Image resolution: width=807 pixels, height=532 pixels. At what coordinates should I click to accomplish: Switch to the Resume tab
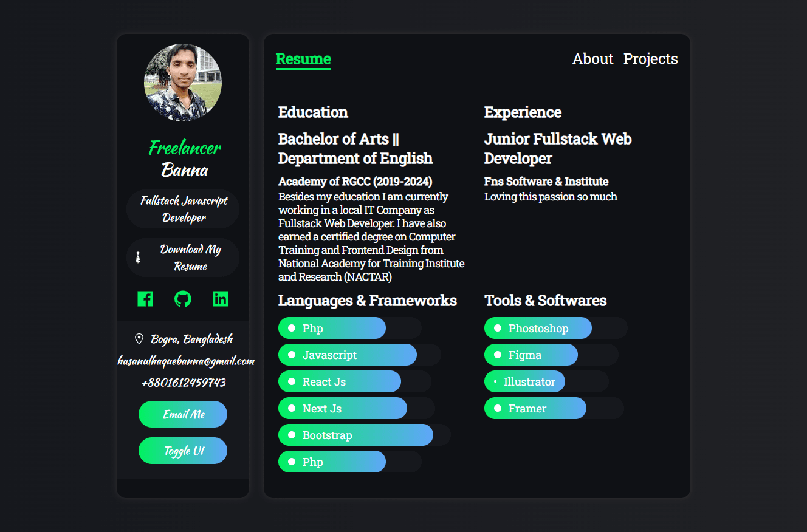303,59
